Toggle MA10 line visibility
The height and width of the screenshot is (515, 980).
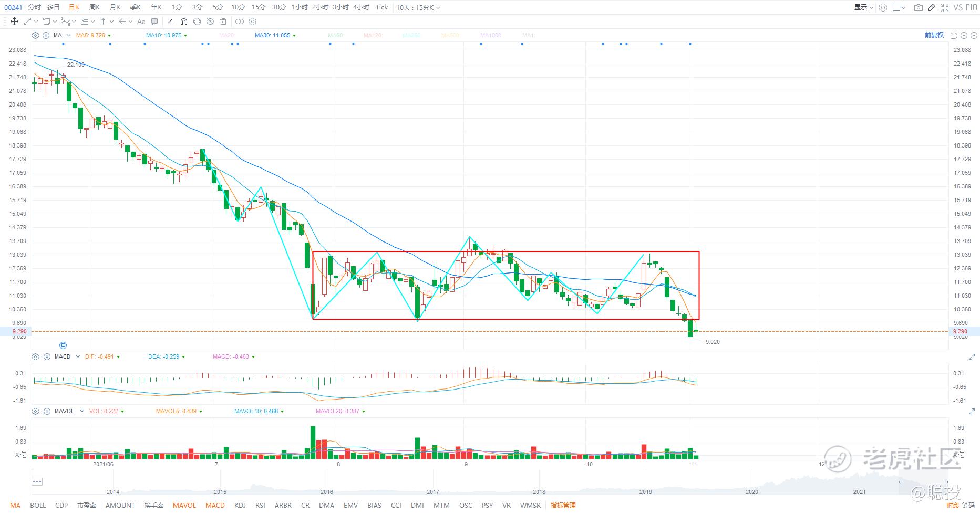[x=167, y=35]
